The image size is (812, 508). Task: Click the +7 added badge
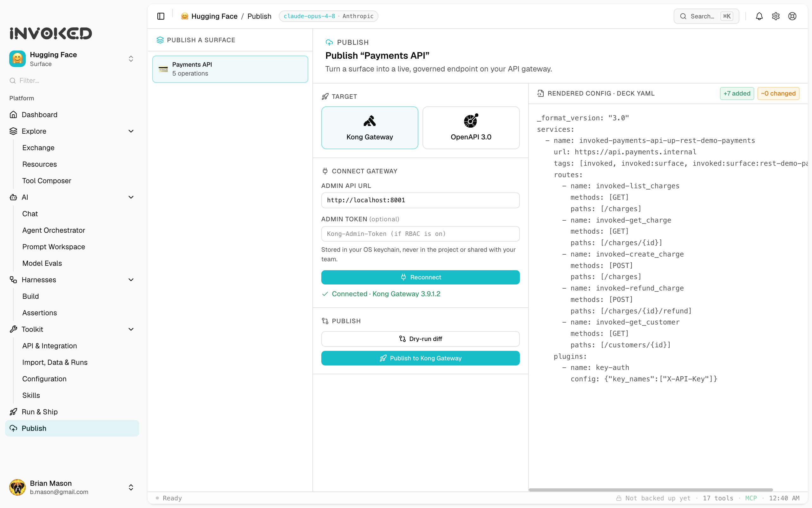[737, 93]
